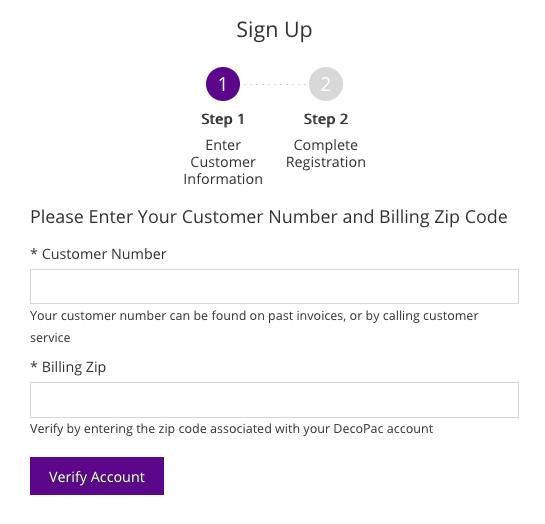Viewport: 545px width, 524px height.
Task: Click the word service in the help text
Action: coord(50,338)
